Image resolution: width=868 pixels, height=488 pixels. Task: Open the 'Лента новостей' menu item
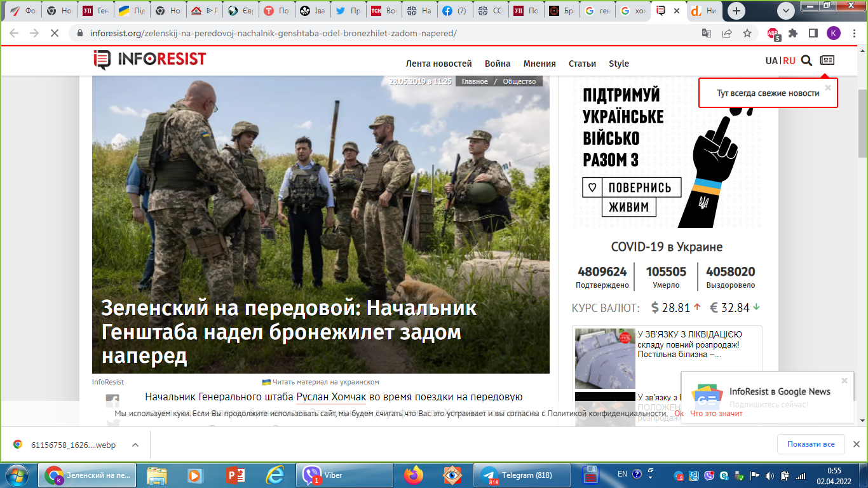click(x=439, y=64)
